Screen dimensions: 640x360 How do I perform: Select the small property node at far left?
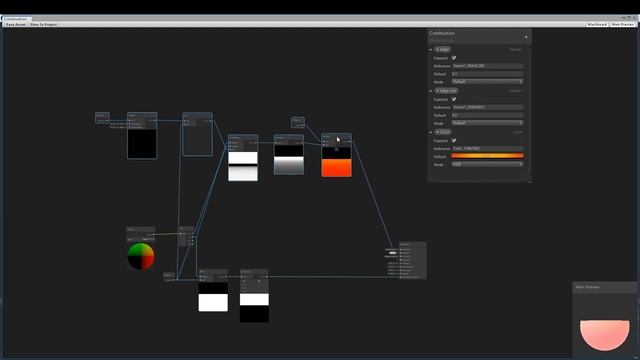[102, 118]
